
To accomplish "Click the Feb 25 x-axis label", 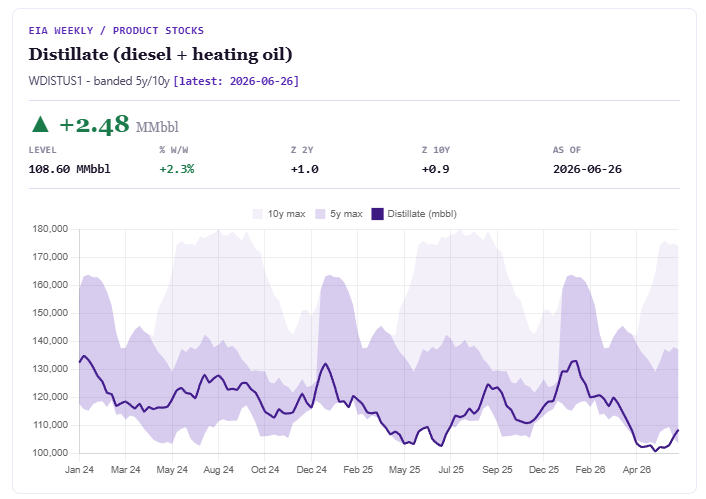I will (x=358, y=470).
